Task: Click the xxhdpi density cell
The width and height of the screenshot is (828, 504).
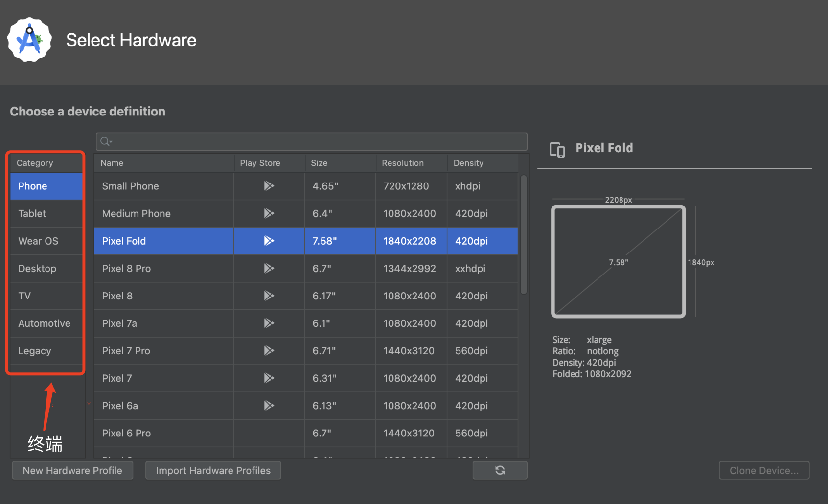Action: (x=483, y=268)
